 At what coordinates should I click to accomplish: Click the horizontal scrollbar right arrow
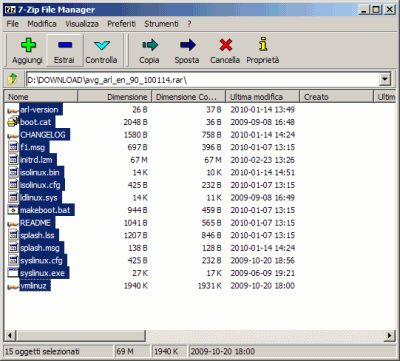click(x=389, y=335)
